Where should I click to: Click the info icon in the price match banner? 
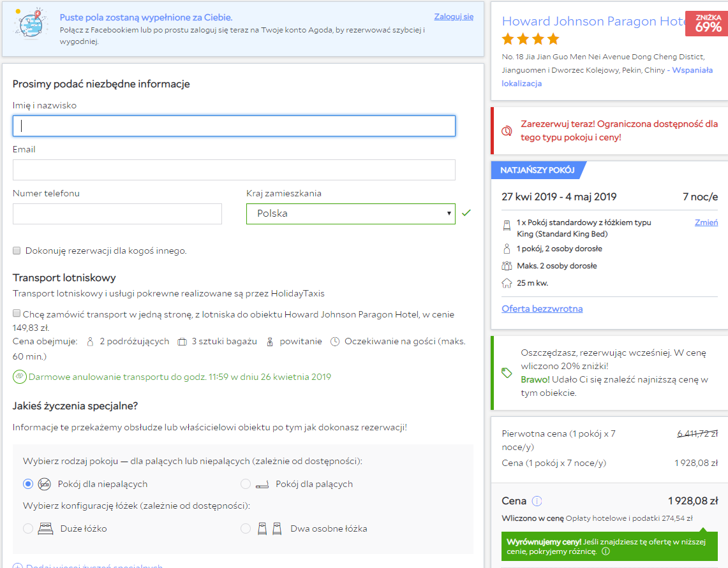tap(605, 551)
